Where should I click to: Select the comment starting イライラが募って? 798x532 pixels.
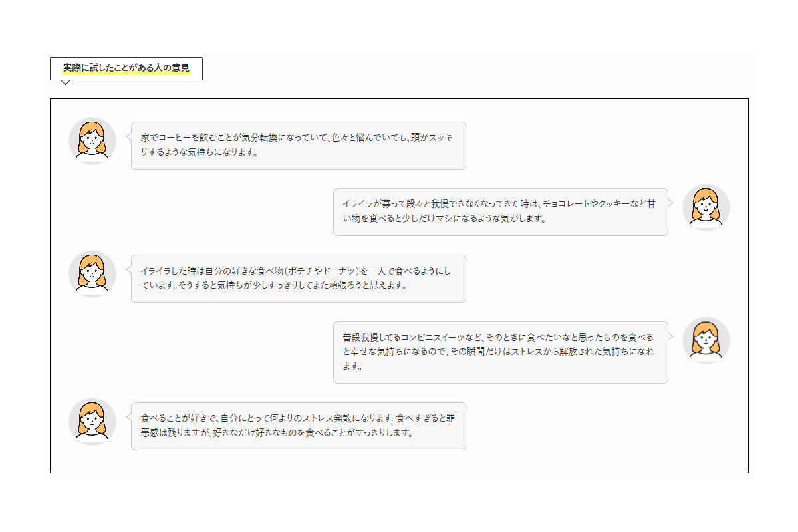[x=500, y=212]
